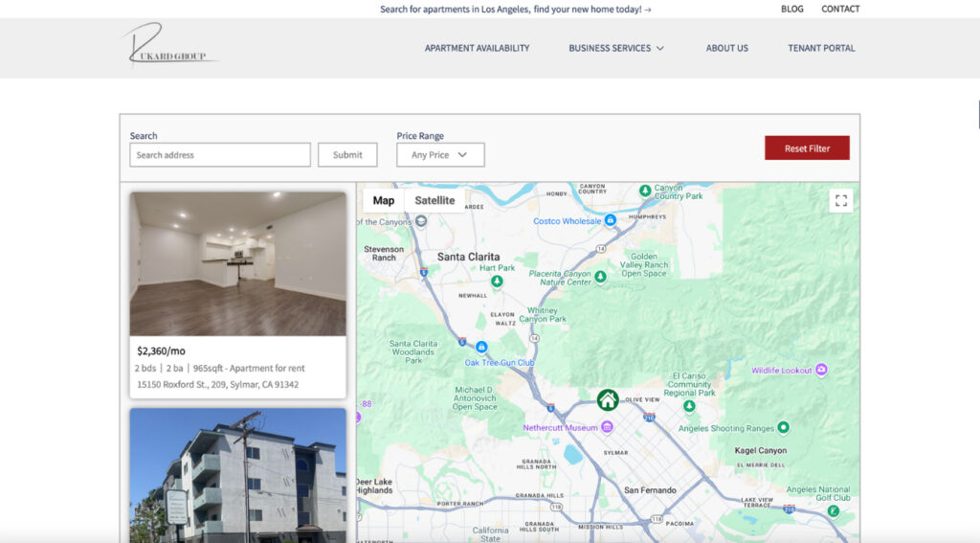Open the Any Price range dropdown
The height and width of the screenshot is (543, 980).
[x=440, y=155]
